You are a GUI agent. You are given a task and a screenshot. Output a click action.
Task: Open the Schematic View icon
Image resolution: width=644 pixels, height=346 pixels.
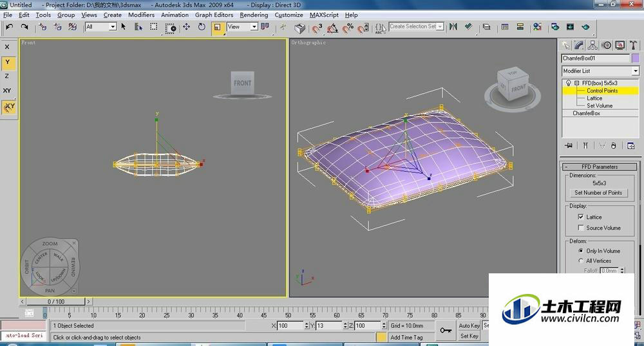[520, 27]
